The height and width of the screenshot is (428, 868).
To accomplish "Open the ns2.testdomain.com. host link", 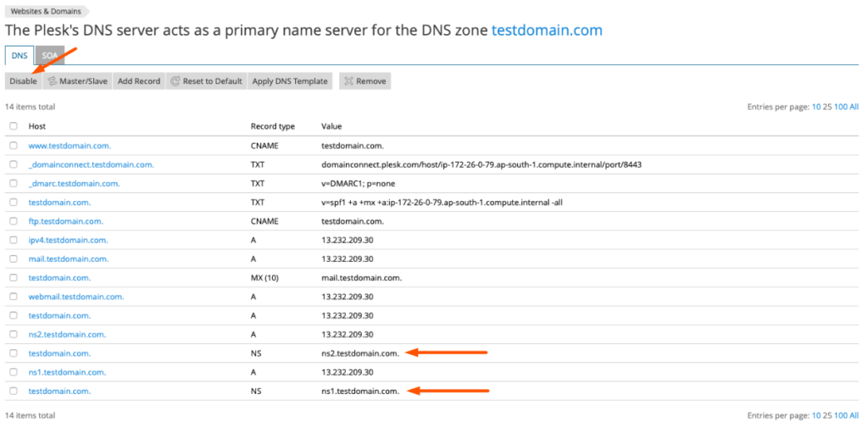I will click(x=68, y=334).
